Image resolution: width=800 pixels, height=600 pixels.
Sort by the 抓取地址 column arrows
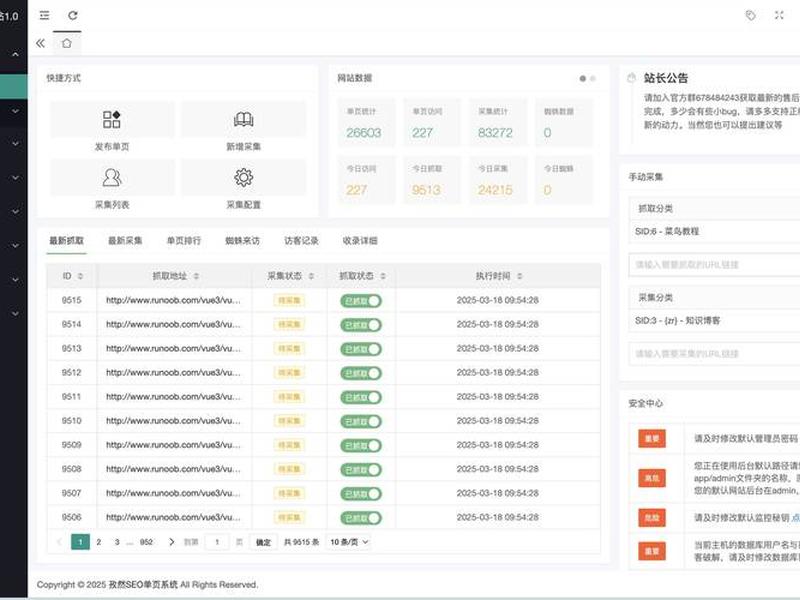click(x=196, y=276)
